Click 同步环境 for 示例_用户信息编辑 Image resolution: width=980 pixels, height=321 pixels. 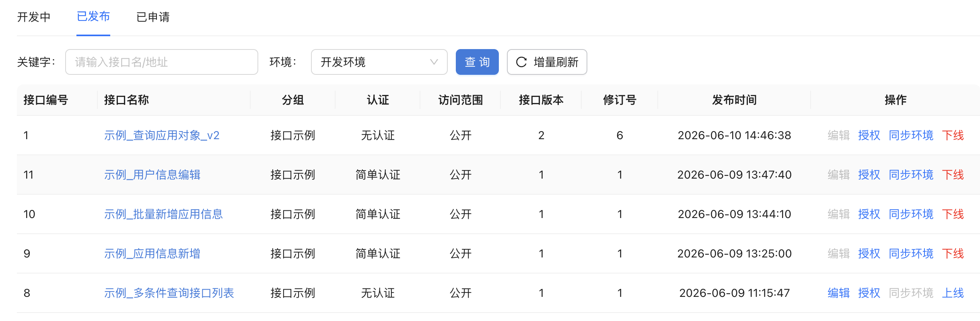pyautogui.click(x=911, y=175)
